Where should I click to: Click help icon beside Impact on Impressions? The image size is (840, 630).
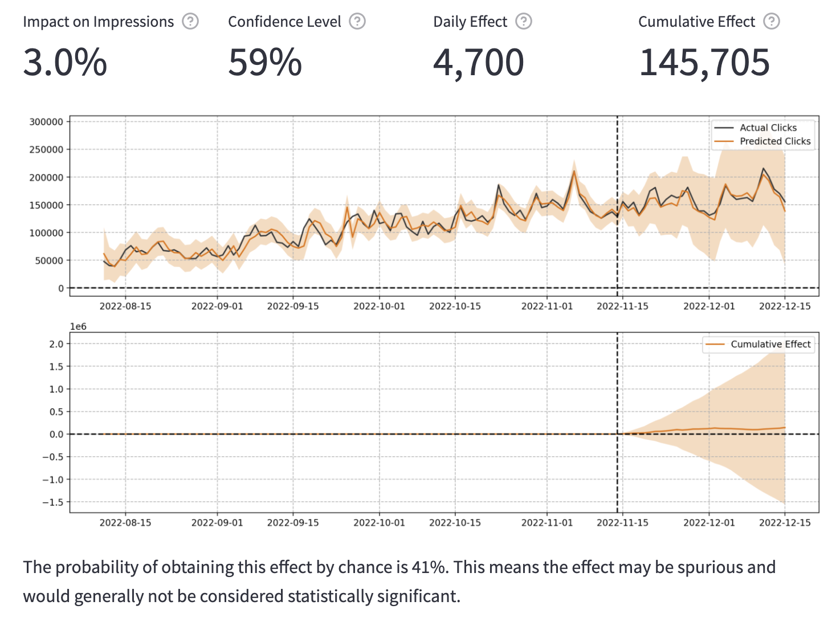[190, 22]
